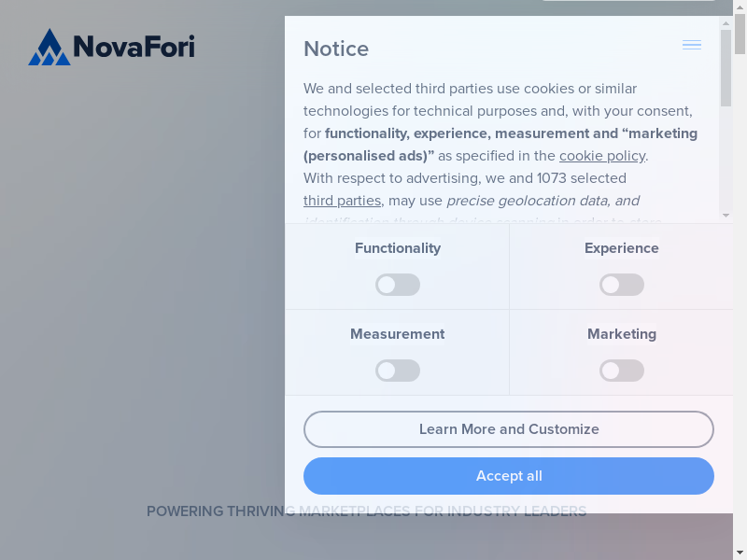Image resolution: width=747 pixels, height=560 pixels.
Task: Click the Notice text scroll-up arrow
Action: tap(726, 22)
